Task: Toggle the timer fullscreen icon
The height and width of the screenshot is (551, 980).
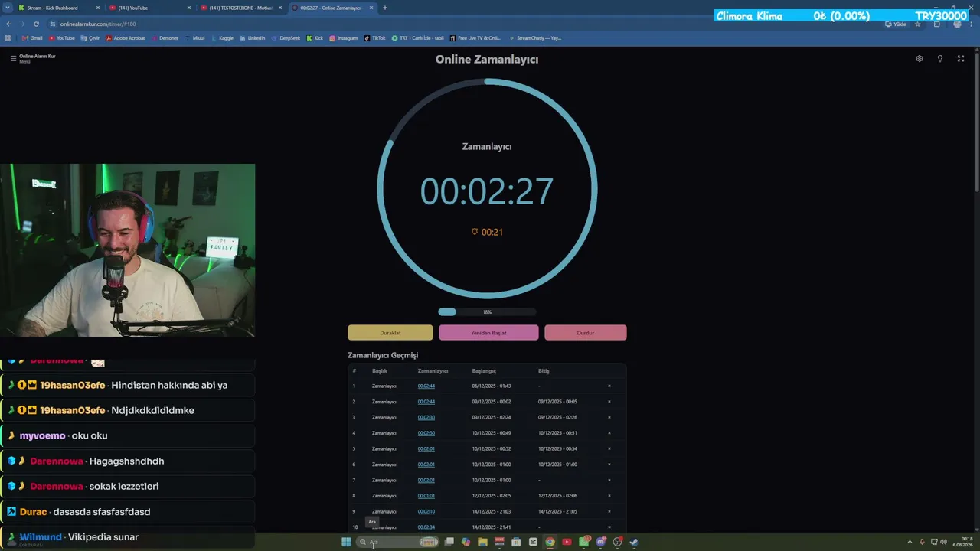Action: (961, 59)
